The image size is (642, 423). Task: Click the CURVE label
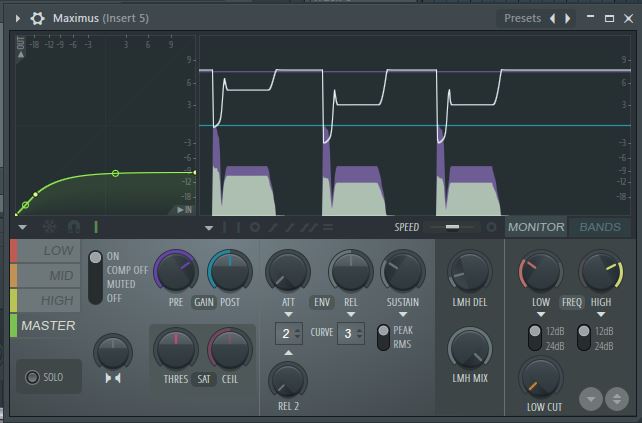click(x=321, y=333)
